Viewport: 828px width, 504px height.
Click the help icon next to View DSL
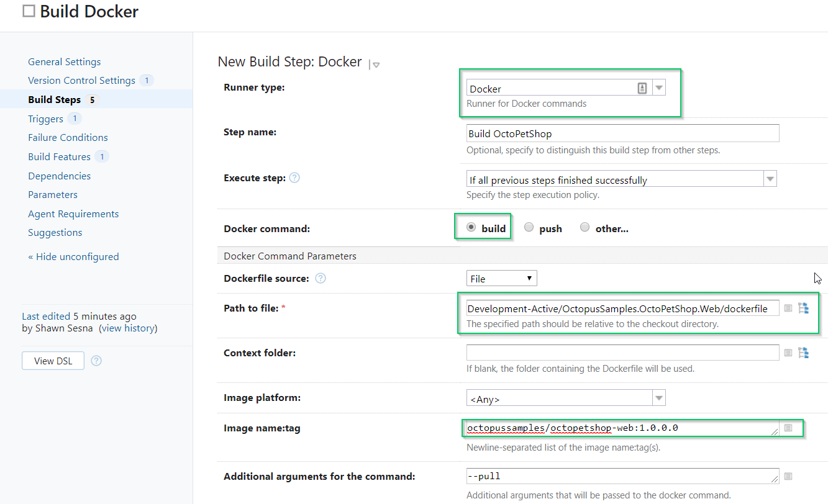pos(96,361)
